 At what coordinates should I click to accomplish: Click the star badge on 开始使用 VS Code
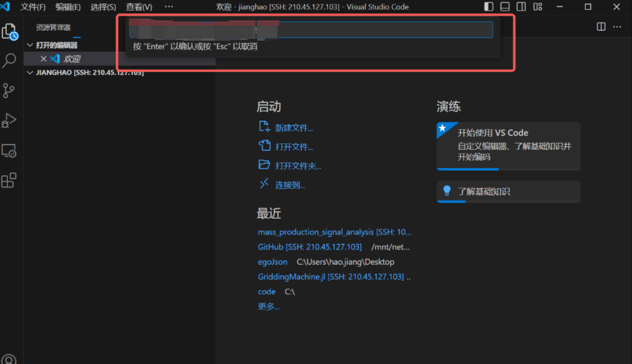[443, 128]
